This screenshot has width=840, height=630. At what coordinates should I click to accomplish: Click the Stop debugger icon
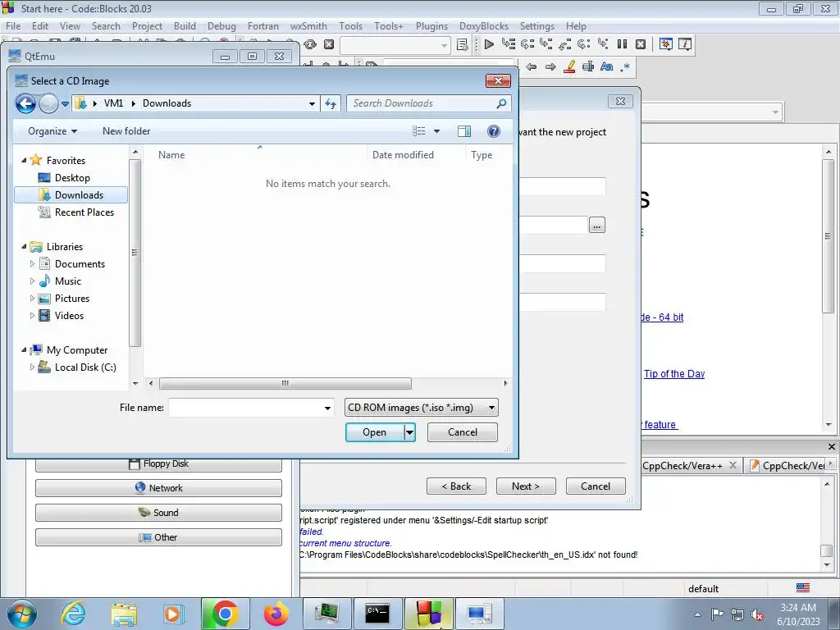640,44
